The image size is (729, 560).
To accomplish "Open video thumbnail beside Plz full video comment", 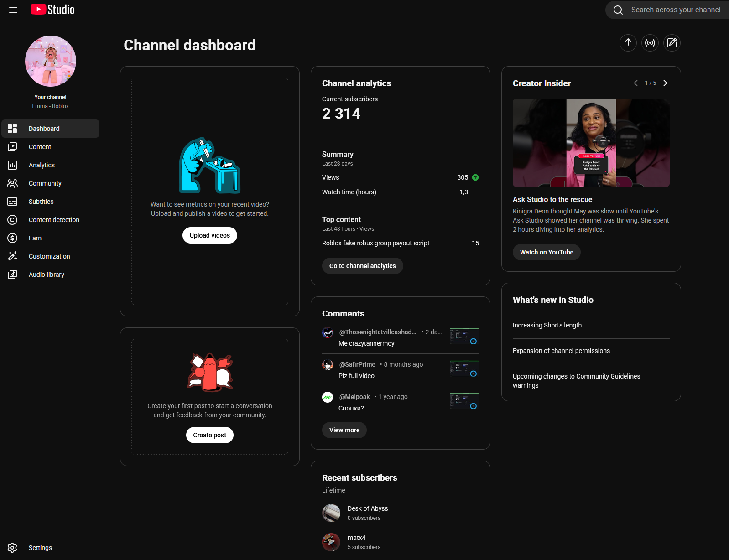I will [x=464, y=368].
